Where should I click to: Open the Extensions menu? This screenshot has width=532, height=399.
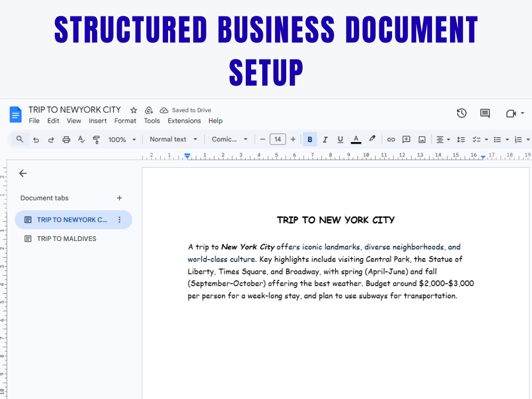point(184,121)
